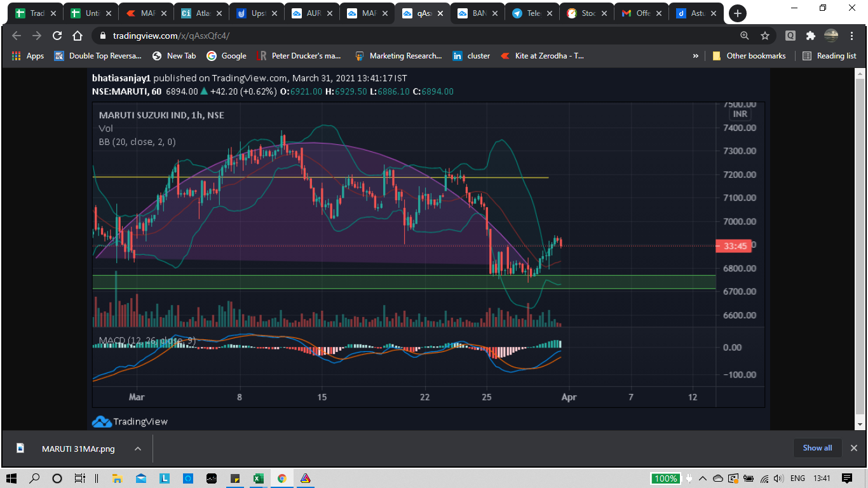Switch to the Gmail 'Offe' tab
The width and height of the screenshot is (868, 488).
(641, 13)
